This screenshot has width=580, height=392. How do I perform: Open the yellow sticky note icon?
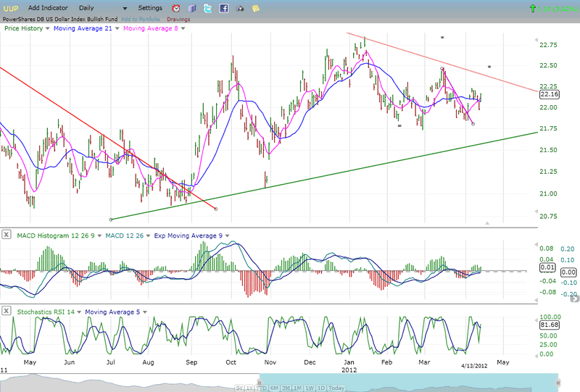click(x=256, y=8)
